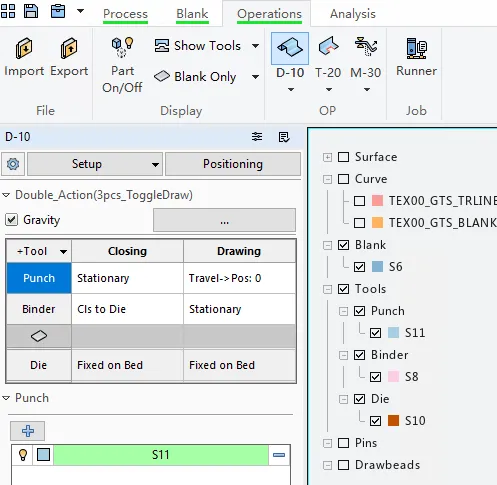Uncheck the Gravity checkbox

pyautogui.click(x=12, y=220)
